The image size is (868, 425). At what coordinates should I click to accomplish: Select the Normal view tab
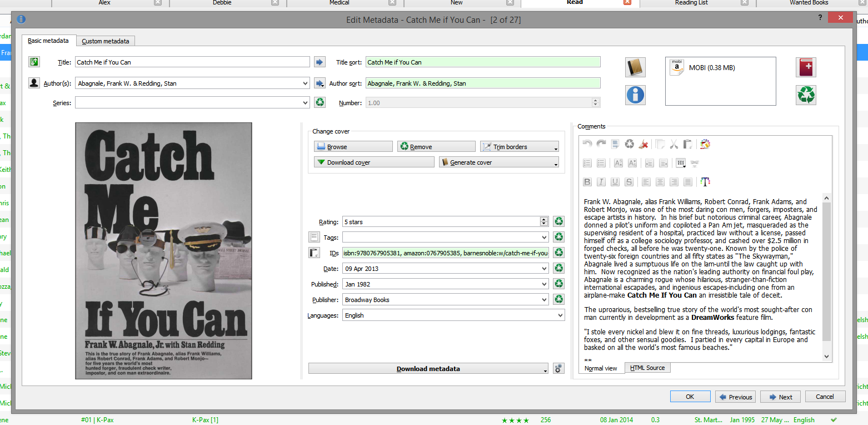pos(601,368)
